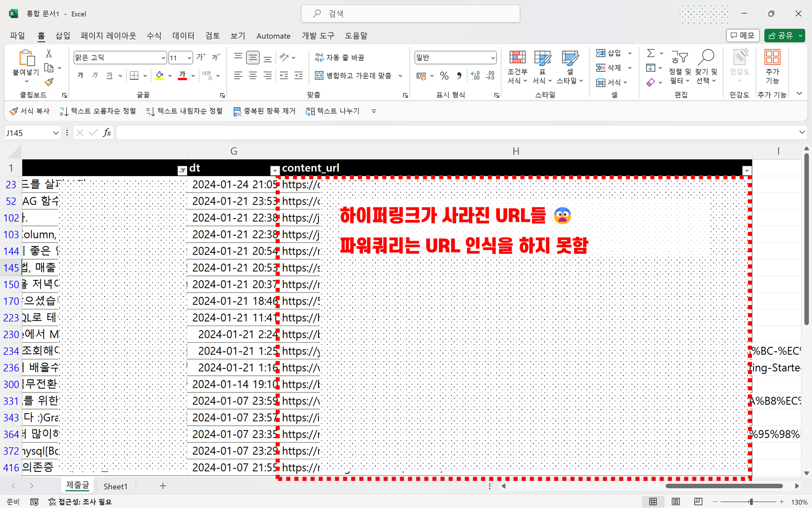Open font name 맑은 고딕 dropdown
This screenshot has width=812, height=508.
coord(163,58)
